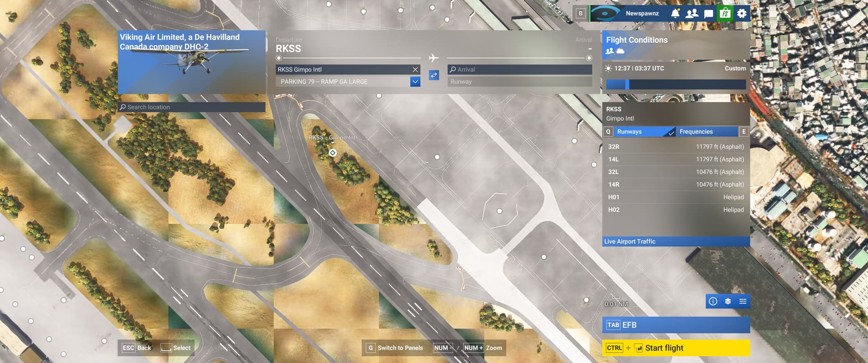Open the chat message icon
868x363 pixels.
click(x=708, y=14)
